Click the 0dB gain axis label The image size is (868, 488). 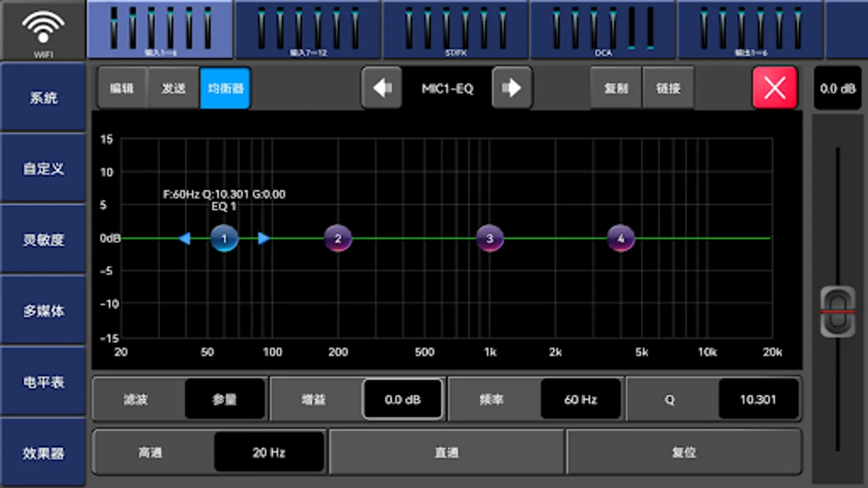tap(110, 239)
